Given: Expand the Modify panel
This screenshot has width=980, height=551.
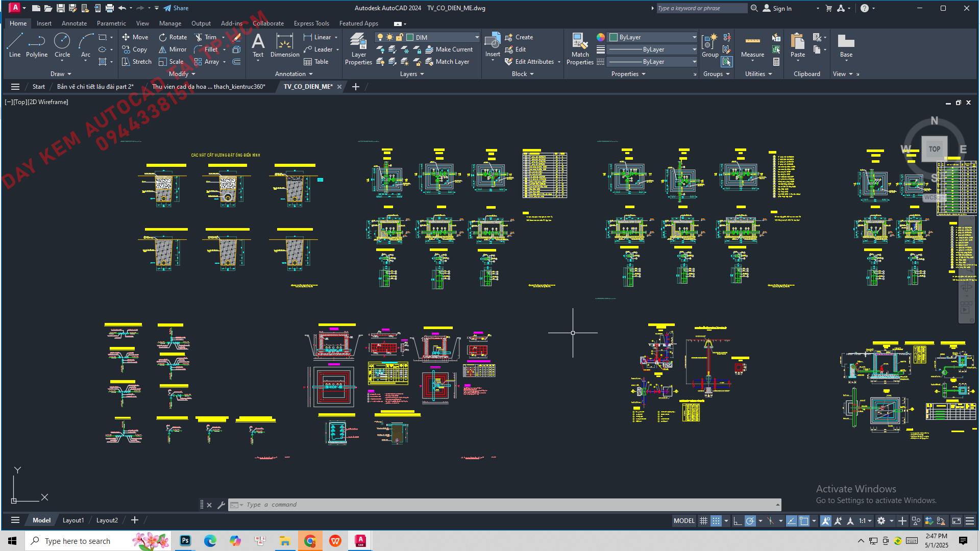Looking at the screenshot, I should click(x=182, y=74).
